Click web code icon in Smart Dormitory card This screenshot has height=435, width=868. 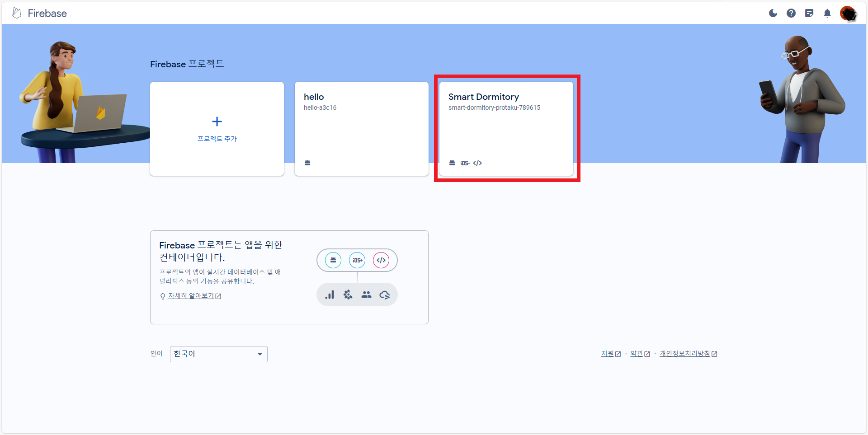click(x=477, y=163)
